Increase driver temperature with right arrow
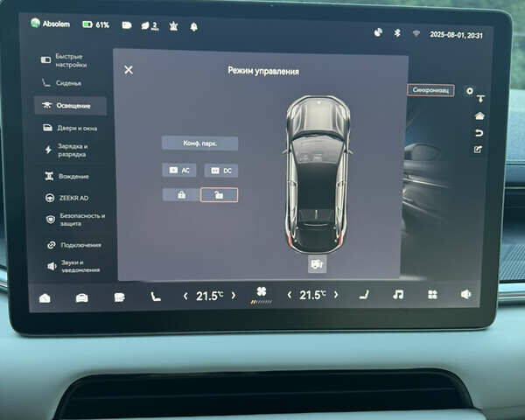The image size is (525, 420). point(233,296)
